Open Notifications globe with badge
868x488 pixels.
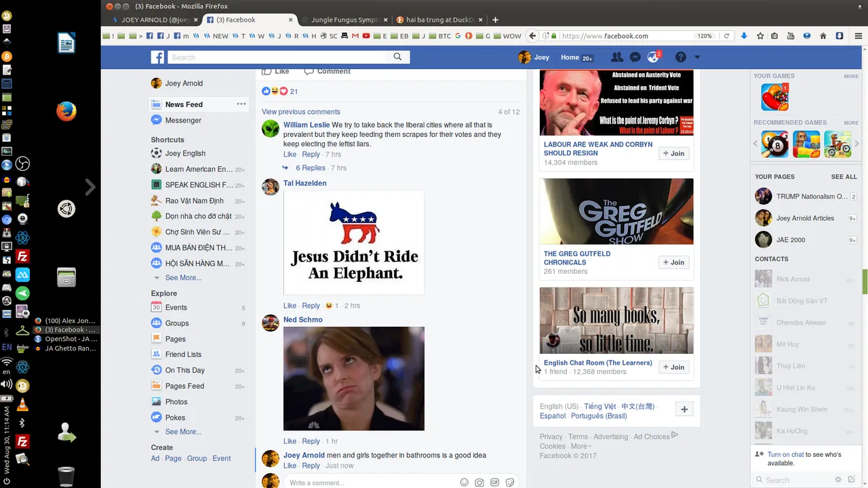654,58
